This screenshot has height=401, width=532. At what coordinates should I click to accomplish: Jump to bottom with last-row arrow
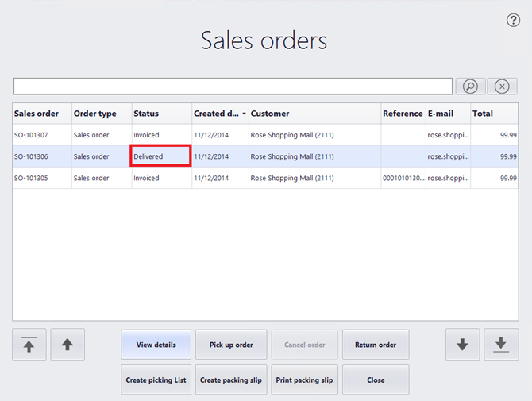coord(501,345)
